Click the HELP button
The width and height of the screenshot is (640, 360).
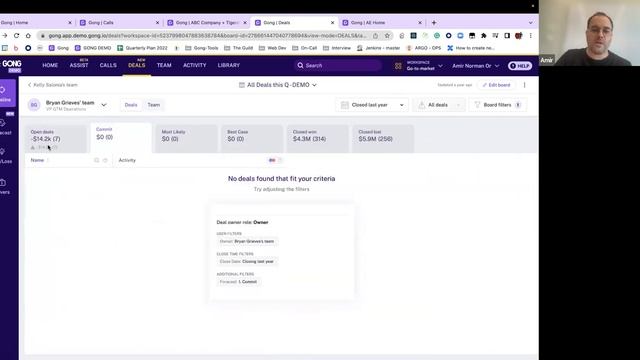coord(520,66)
